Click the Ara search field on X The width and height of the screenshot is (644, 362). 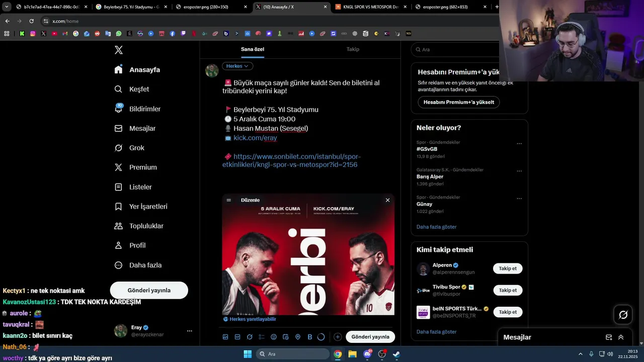tap(455, 50)
